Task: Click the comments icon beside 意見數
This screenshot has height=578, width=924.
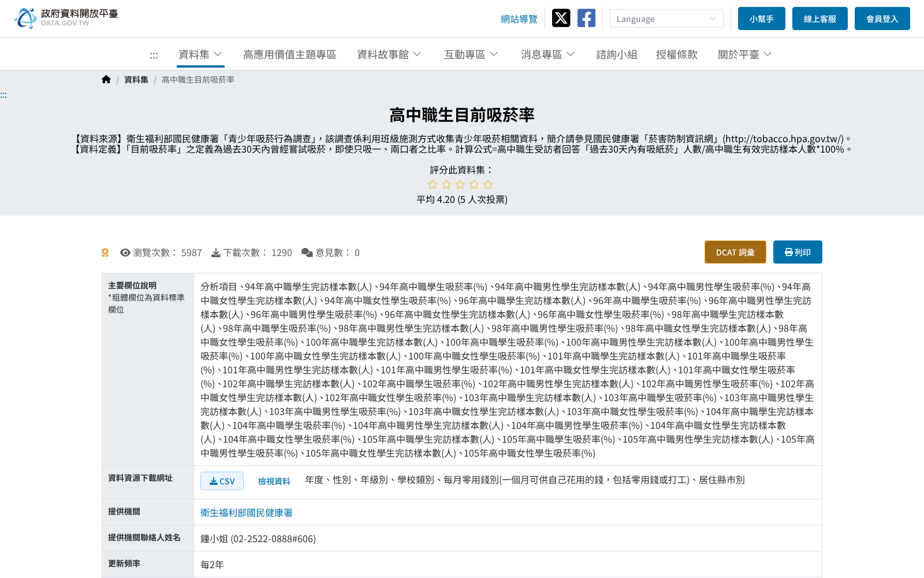Action: click(x=307, y=253)
